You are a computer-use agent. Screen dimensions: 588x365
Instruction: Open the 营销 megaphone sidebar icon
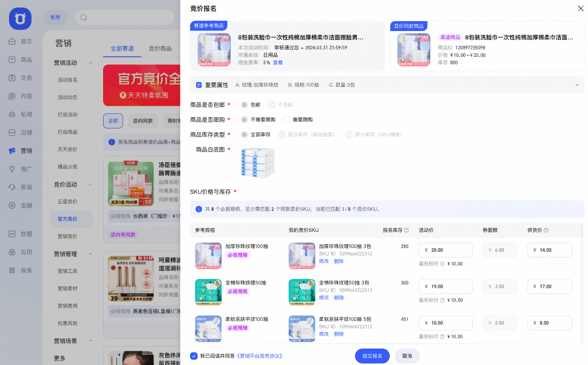pyautogui.click(x=12, y=151)
